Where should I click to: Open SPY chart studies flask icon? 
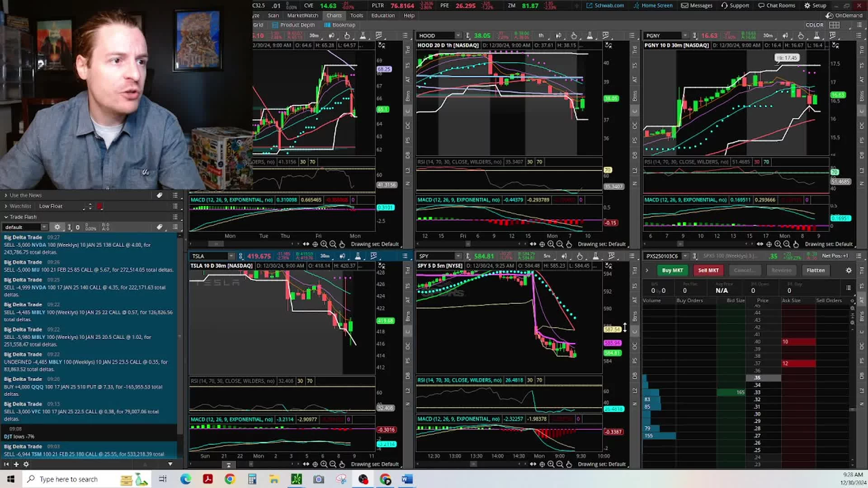(595, 256)
